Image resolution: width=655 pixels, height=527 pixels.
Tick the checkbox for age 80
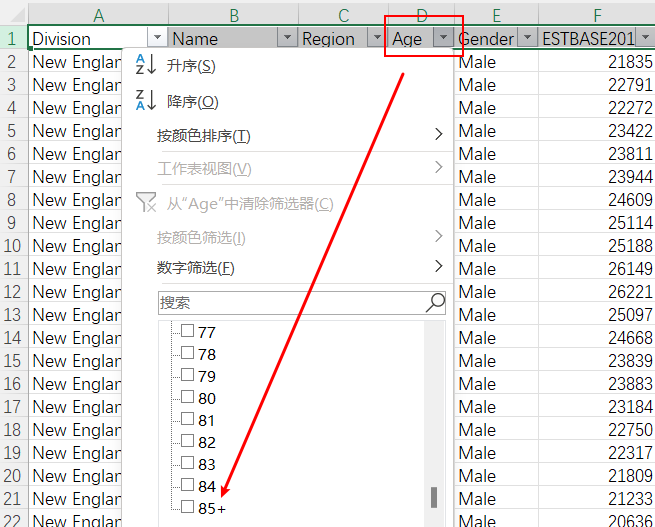(187, 398)
